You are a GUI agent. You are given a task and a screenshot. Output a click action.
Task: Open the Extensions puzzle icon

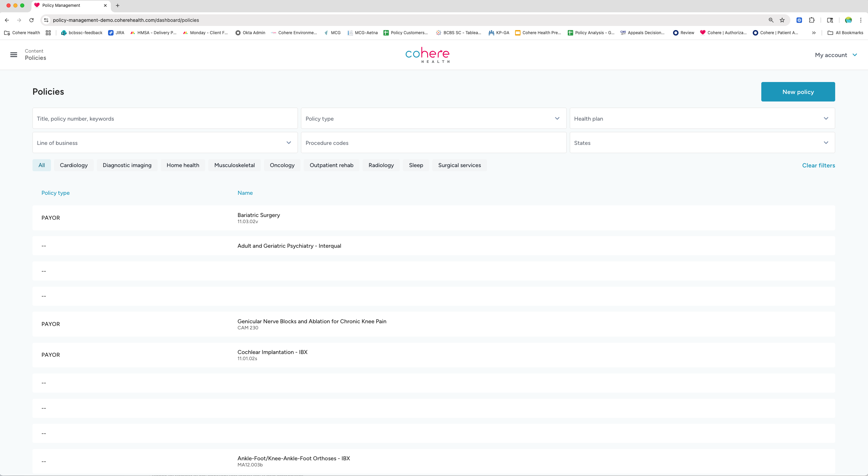click(x=812, y=20)
